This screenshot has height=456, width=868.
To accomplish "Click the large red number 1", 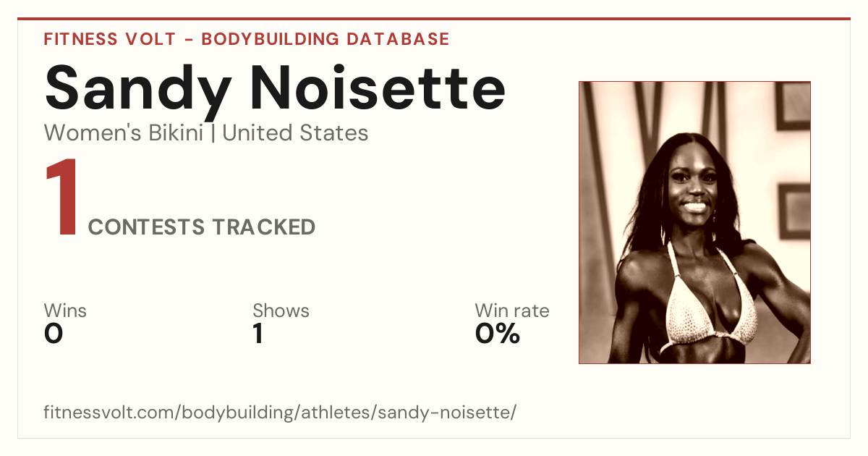I will [61, 198].
